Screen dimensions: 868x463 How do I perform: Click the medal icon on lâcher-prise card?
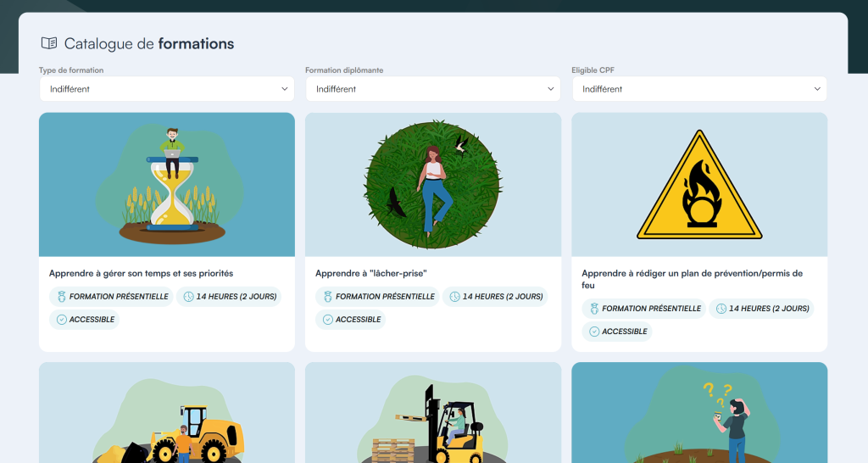click(x=327, y=297)
